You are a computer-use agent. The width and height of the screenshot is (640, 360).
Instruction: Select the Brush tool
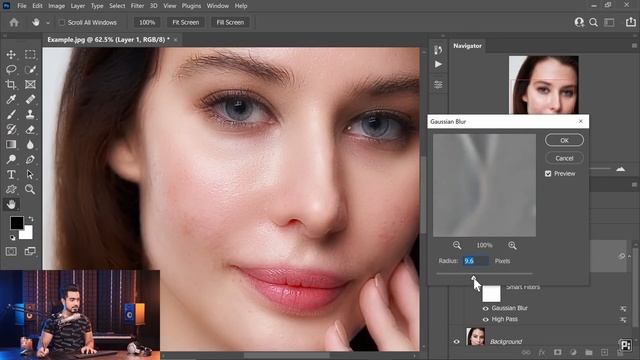tap(11, 114)
